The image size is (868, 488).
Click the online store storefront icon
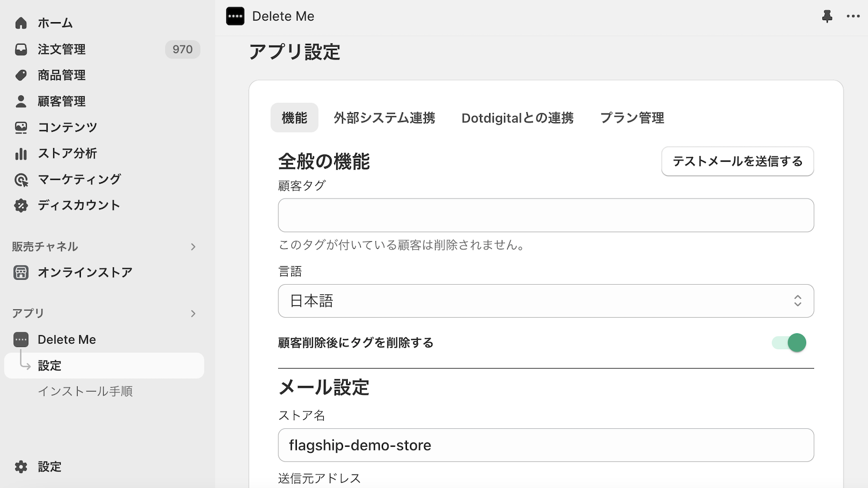click(21, 272)
